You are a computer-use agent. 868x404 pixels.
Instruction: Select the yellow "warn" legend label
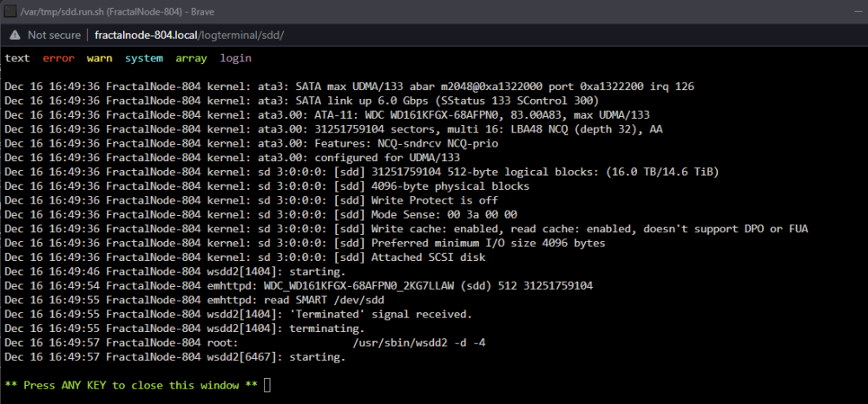pyautogui.click(x=99, y=58)
